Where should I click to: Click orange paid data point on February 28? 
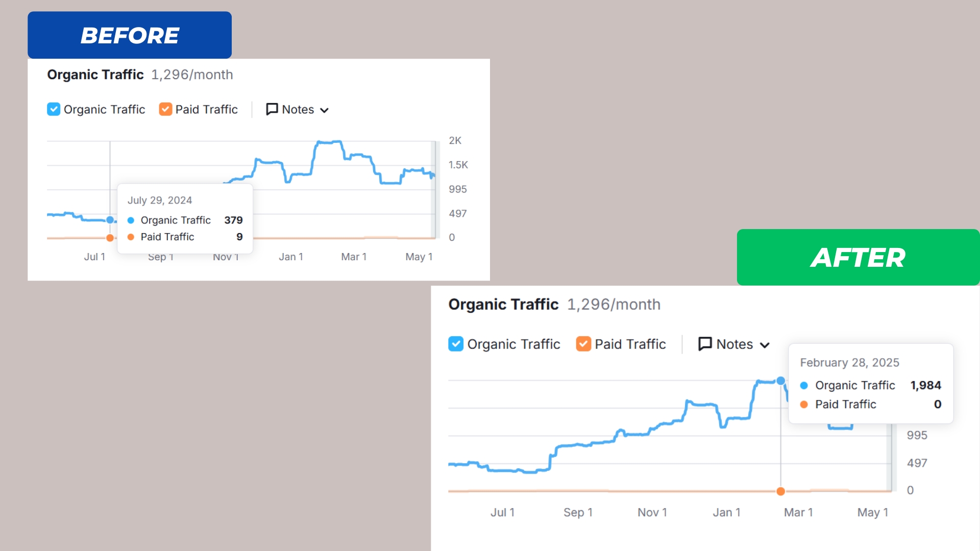click(x=780, y=491)
